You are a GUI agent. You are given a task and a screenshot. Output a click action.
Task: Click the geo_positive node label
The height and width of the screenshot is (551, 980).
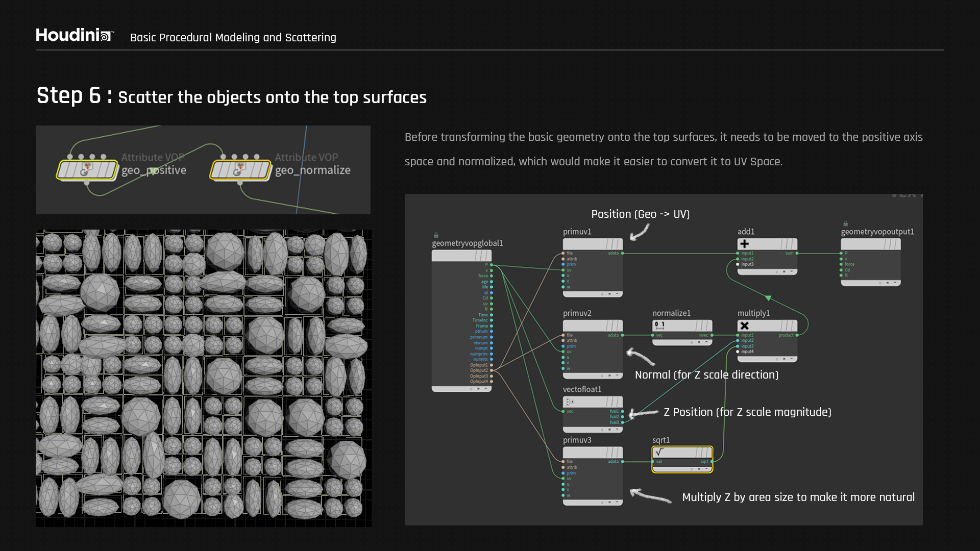coord(154,170)
